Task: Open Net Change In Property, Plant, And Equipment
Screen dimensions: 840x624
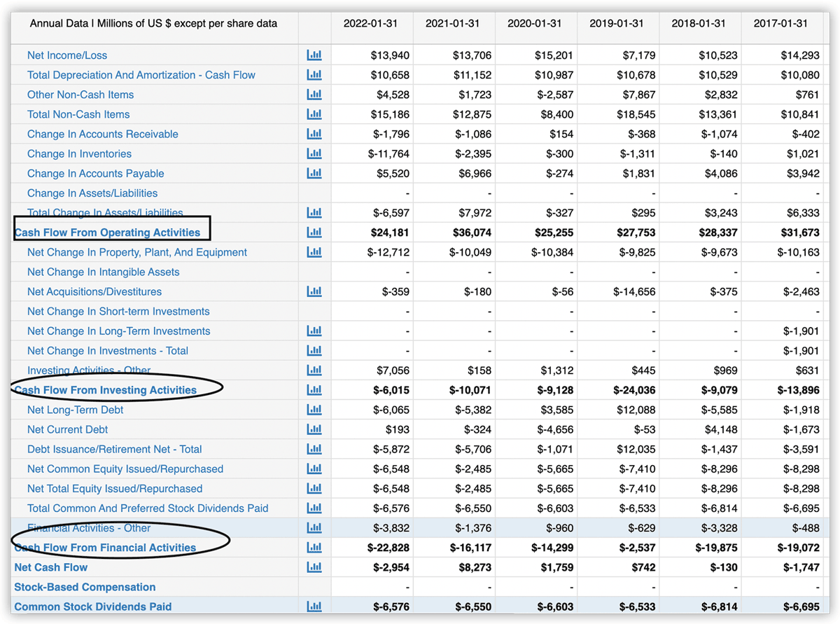Action: [136, 252]
